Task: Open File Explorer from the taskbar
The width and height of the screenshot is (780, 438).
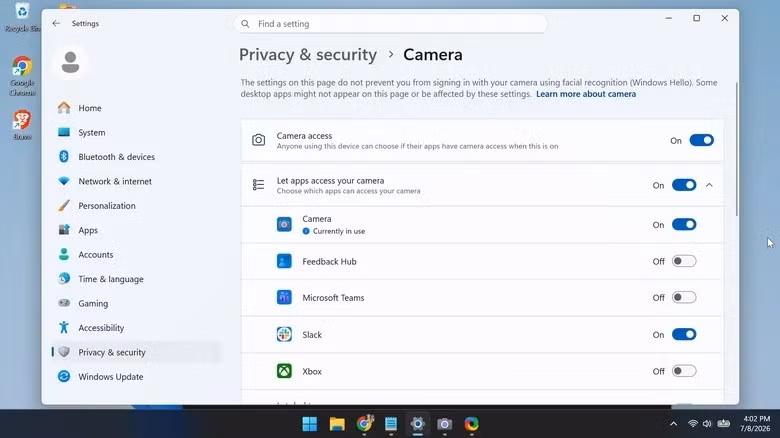Action: coord(337,424)
